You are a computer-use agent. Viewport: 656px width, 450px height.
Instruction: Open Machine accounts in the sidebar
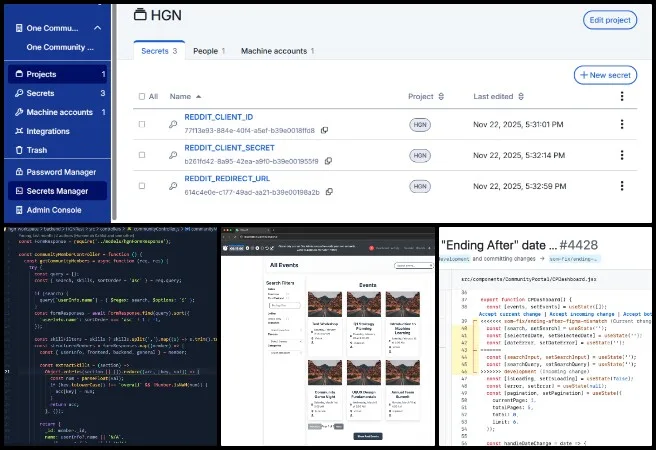(x=57, y=112)
